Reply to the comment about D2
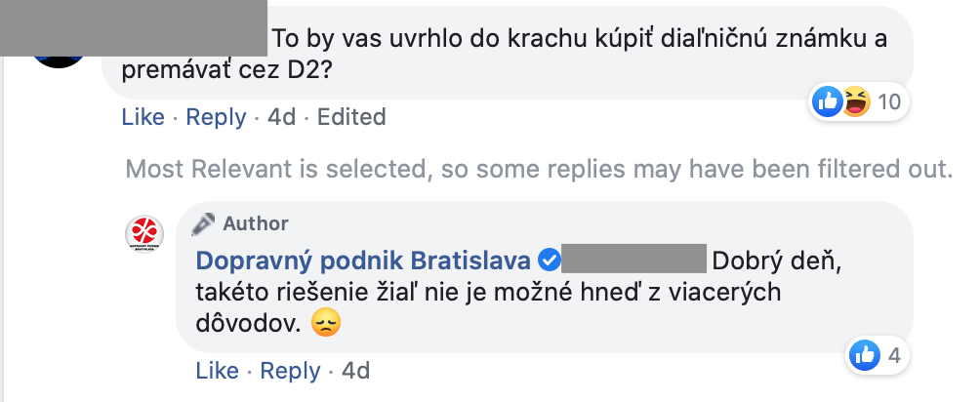The image size is (980, 402). (216, 117)
